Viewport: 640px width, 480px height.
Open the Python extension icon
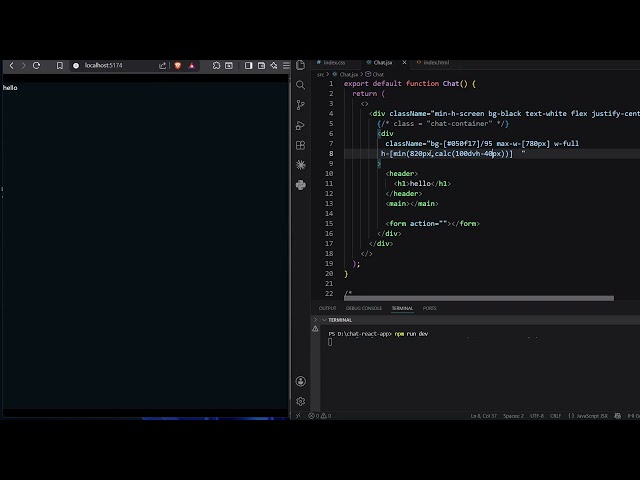[x=300, y=185]
